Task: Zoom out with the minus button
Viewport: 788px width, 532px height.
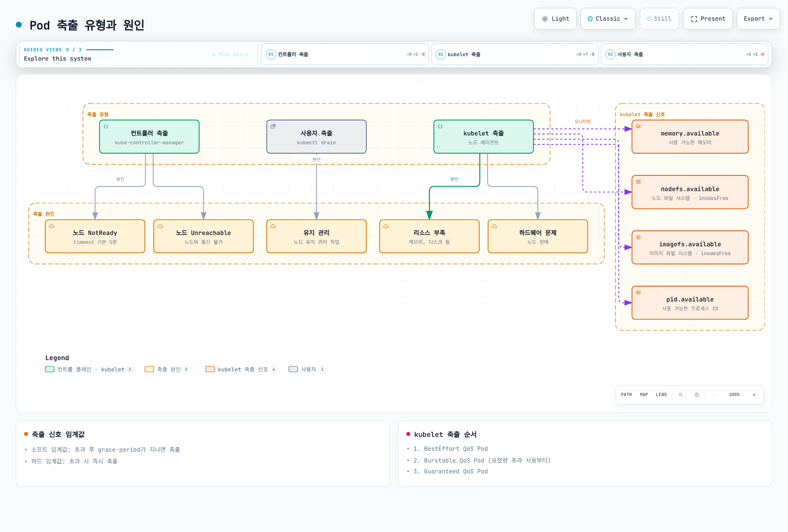Action: (714, 395)
